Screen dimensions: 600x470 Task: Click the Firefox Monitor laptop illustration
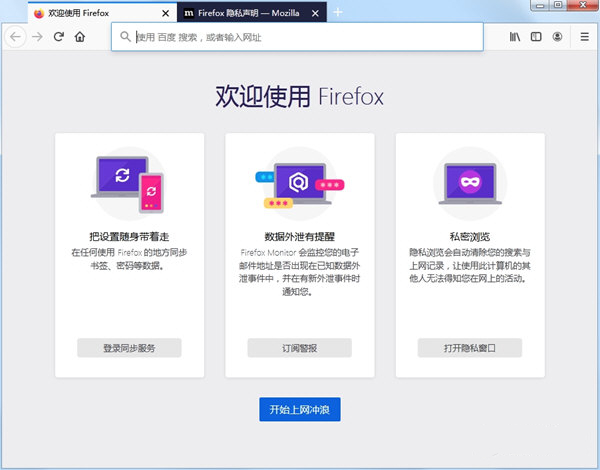point(300,184)
